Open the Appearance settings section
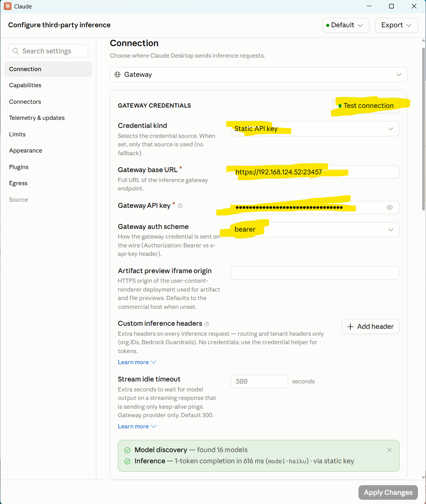Image resolution: width=426 pixels, height=504 pixels. tap(48, 151)
